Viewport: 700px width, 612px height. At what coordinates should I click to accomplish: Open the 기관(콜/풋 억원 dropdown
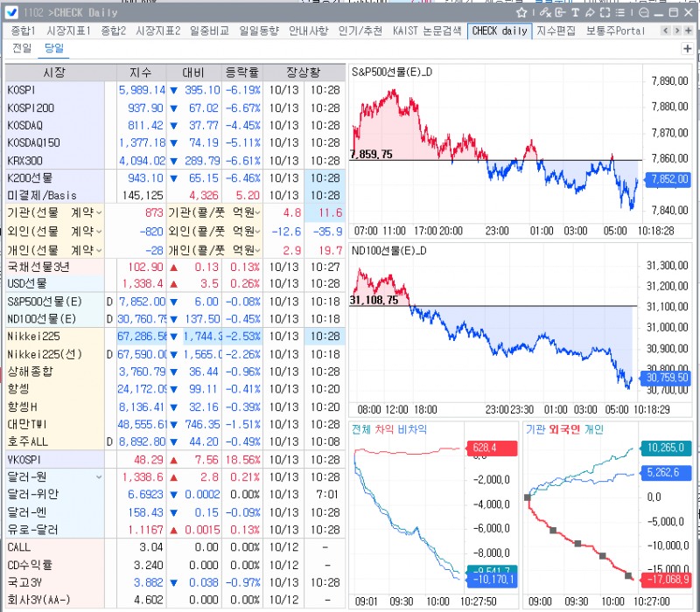click(x=257, y=213)
